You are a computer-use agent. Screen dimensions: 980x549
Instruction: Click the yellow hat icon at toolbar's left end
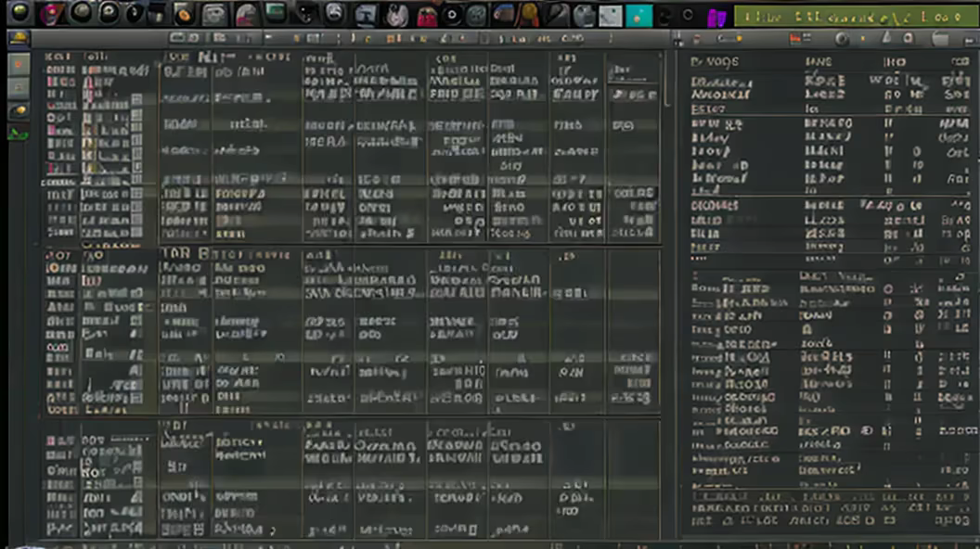(x=19, y=39)
